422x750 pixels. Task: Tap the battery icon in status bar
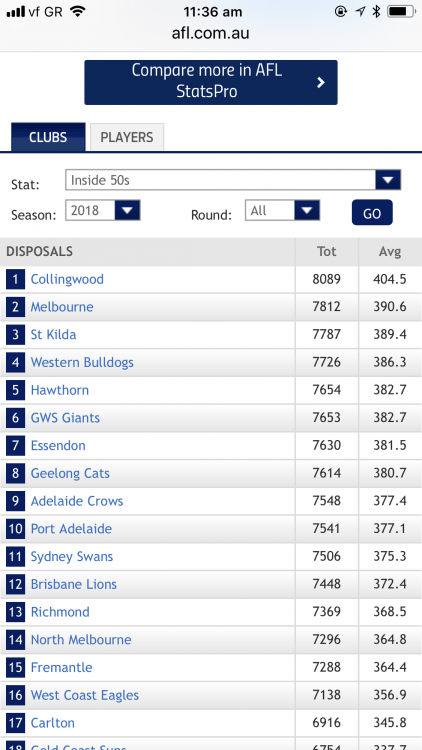pyautogui.click(x=401, y=11)
